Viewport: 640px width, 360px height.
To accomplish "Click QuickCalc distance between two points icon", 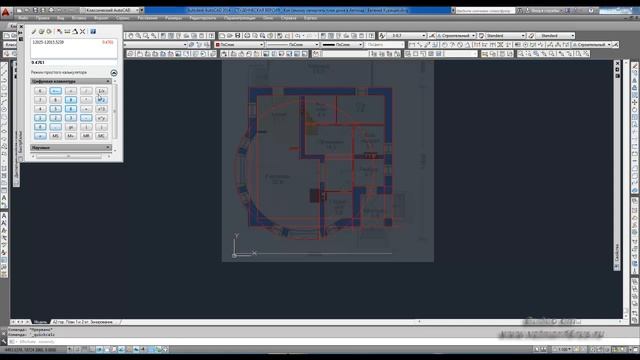I will pyautogui.click(x=67, y=31).
